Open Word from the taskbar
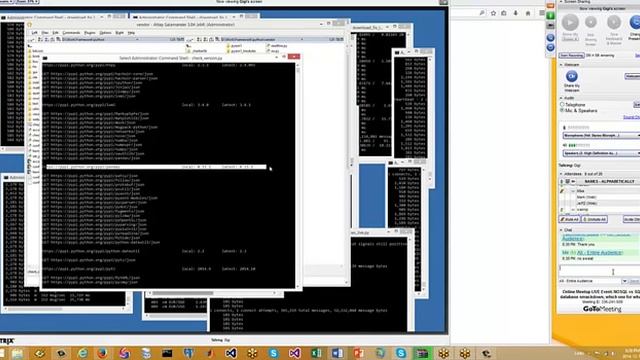The image size is (640, 360). 337,353
